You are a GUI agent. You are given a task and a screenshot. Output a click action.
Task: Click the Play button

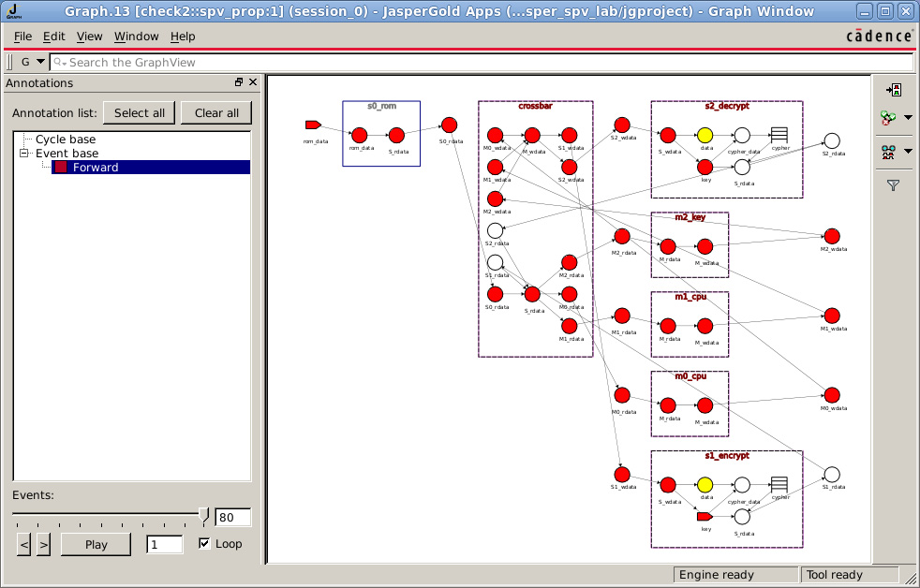point(96,545)
